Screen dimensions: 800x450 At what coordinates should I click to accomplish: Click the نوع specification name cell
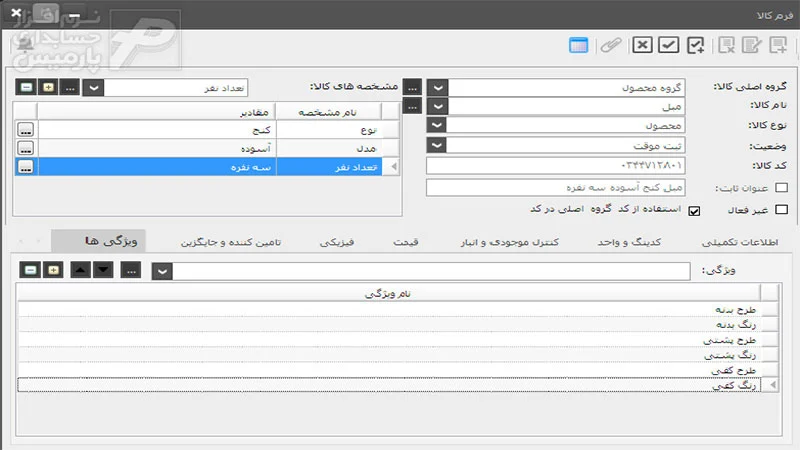[x=329, y=130]
